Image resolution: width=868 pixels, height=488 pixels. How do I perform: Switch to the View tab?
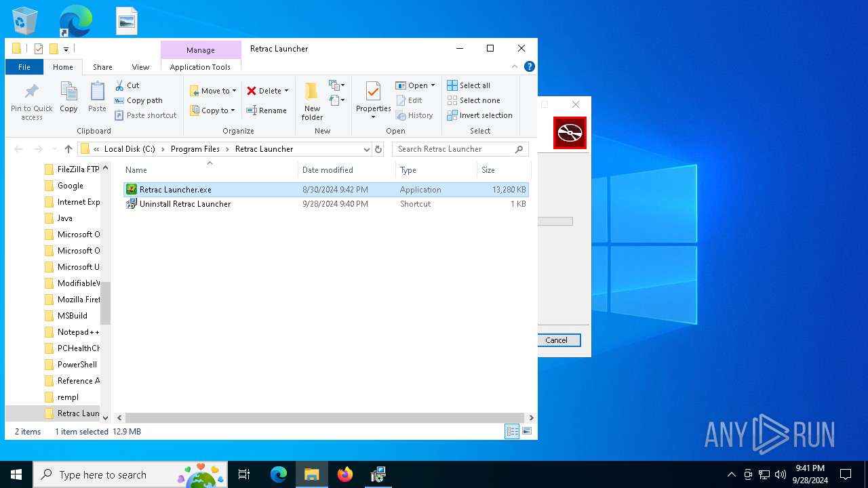[x=140, y=67]
